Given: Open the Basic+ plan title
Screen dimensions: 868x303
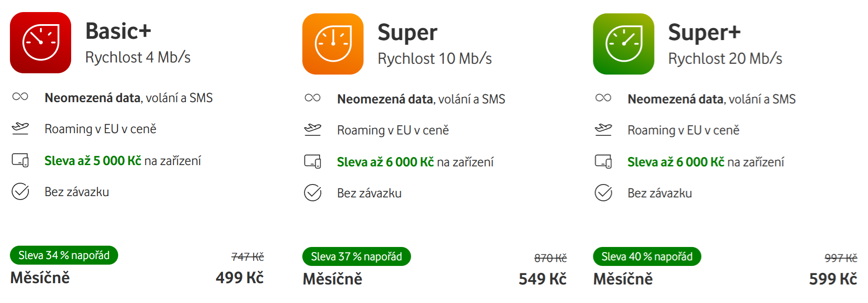Looking at the screenshot, I should [118, 31].
